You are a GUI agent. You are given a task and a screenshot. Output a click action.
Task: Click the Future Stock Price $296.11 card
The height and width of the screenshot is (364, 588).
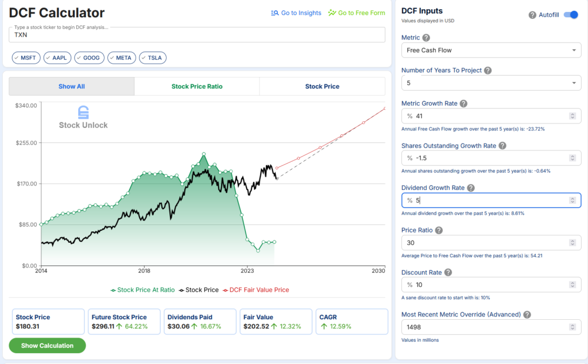pos(124,322)
